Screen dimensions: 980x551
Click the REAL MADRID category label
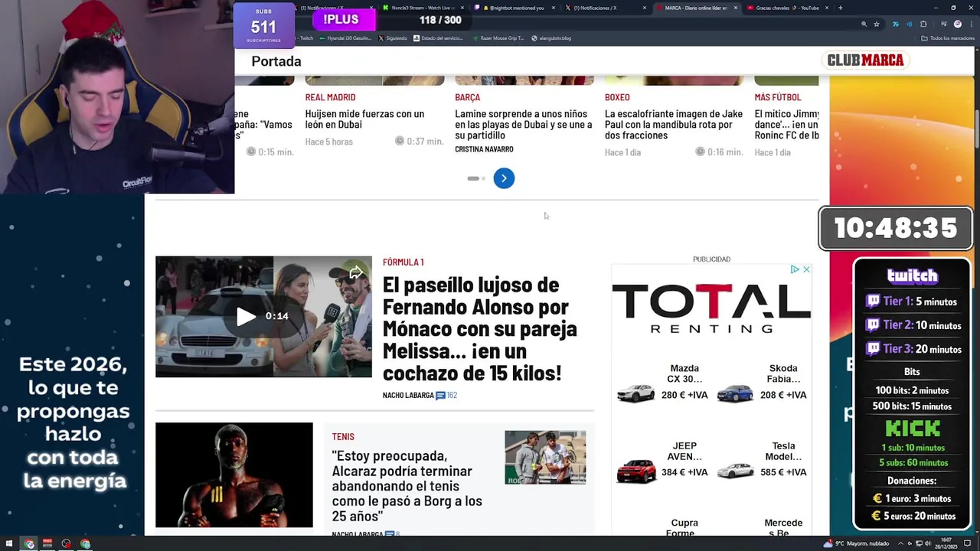pyautogui.click(x=330, y=97)
